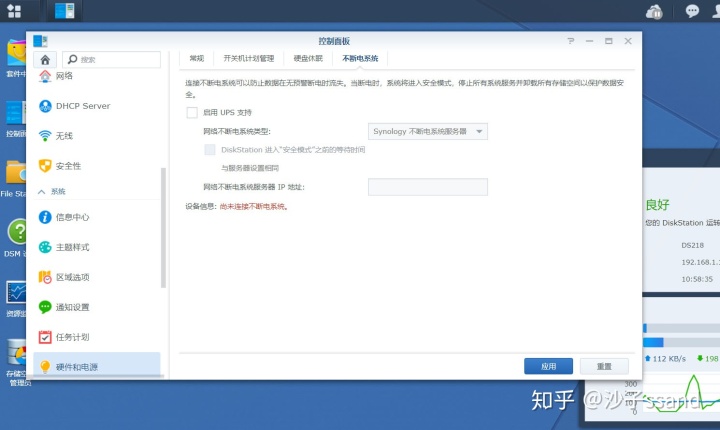Switch to the 常规 tab

pos(197,58)
